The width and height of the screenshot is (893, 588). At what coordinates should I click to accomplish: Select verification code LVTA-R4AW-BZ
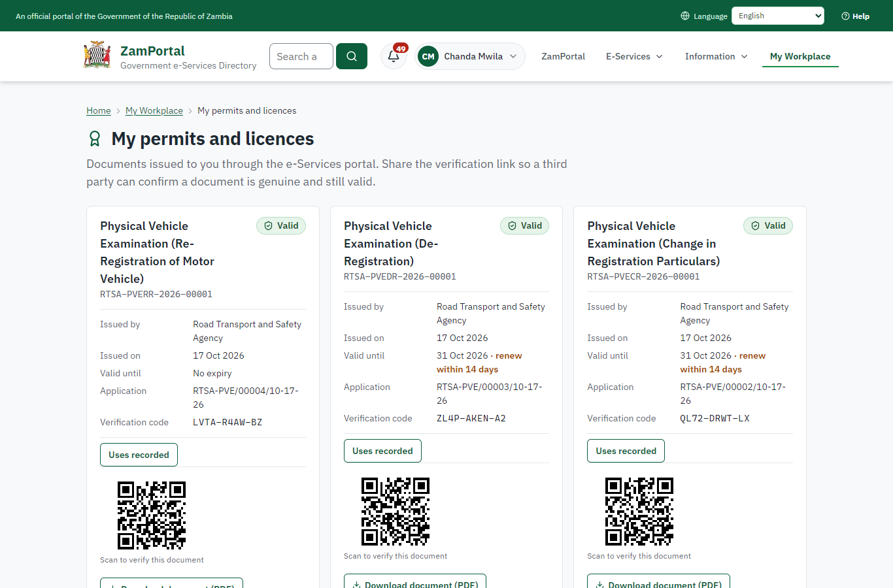click(227, 422)
